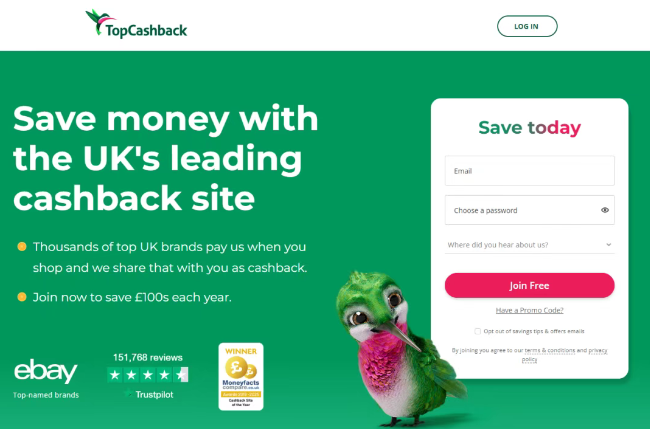Focus the Email input field
Screen dimensions: 650x429
point(529,171)
